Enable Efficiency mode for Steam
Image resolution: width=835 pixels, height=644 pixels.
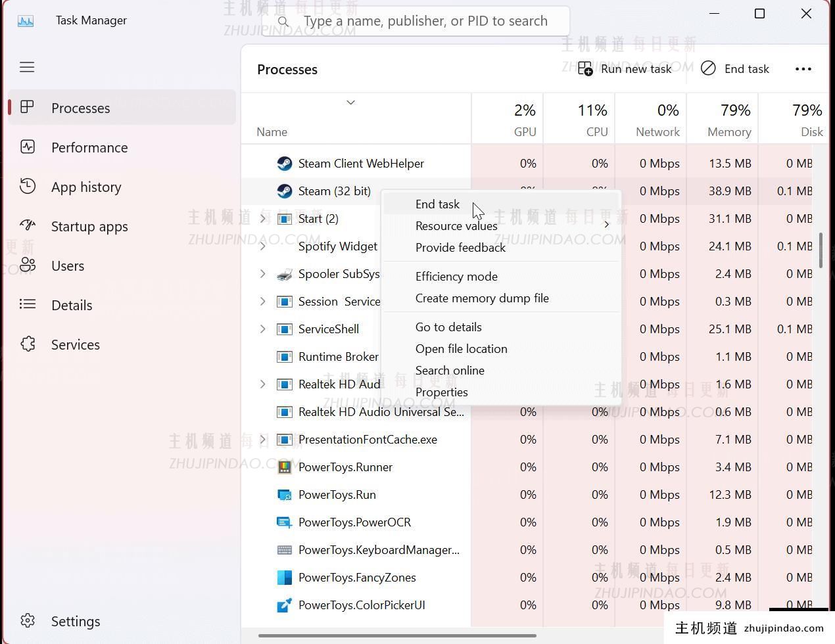click(x=456, y=276)
